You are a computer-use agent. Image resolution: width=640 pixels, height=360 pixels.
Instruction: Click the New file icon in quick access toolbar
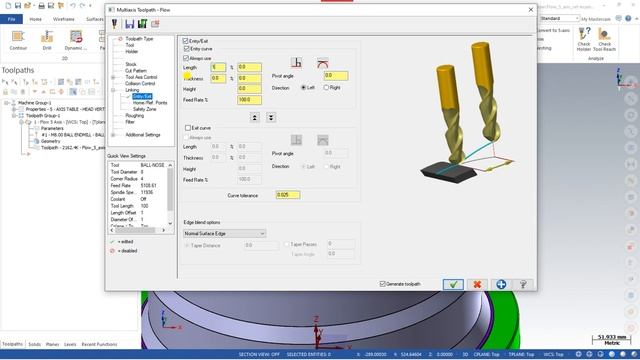tap(8, 5)
